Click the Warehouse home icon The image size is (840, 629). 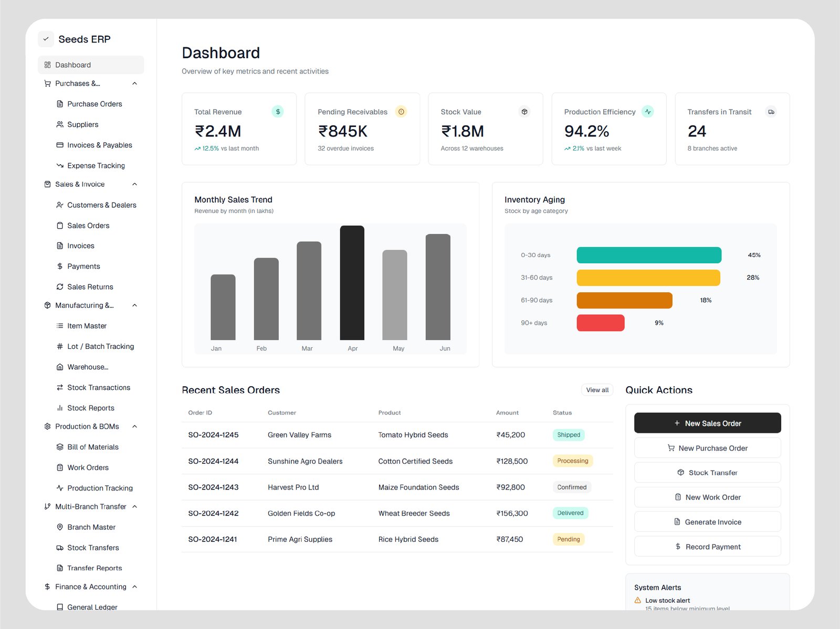(x=60, y=367)
